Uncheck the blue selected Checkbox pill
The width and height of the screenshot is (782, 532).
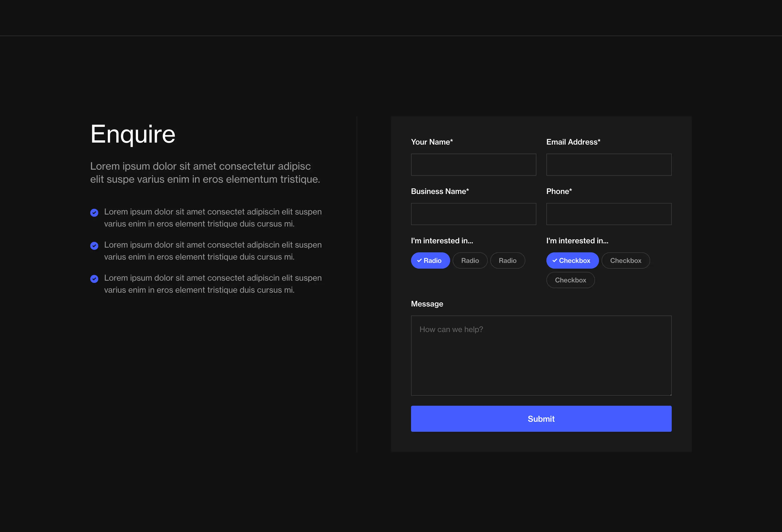tap(572, 260)
